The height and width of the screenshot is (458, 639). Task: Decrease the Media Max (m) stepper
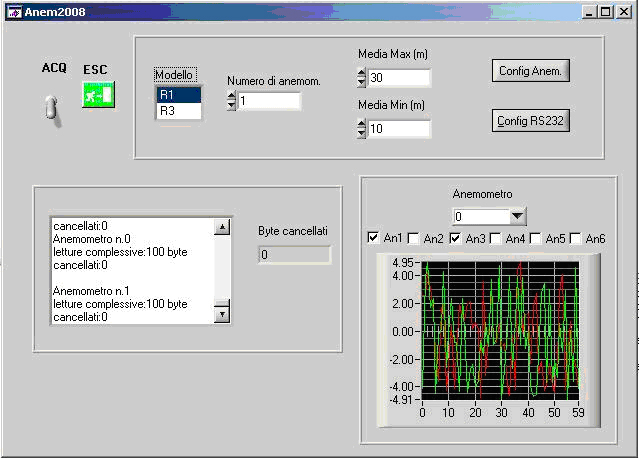(x=361, y=82)
